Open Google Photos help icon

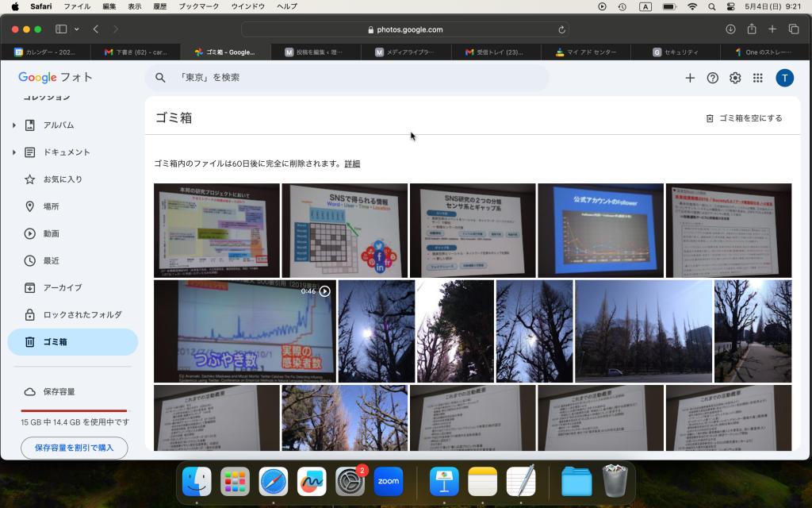pos(713,78)
